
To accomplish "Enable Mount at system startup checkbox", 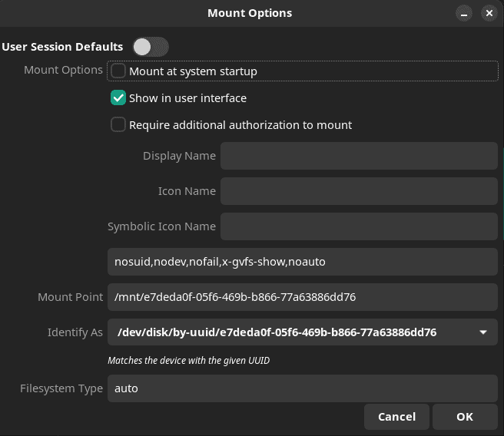I will click(x=118, y=71).
